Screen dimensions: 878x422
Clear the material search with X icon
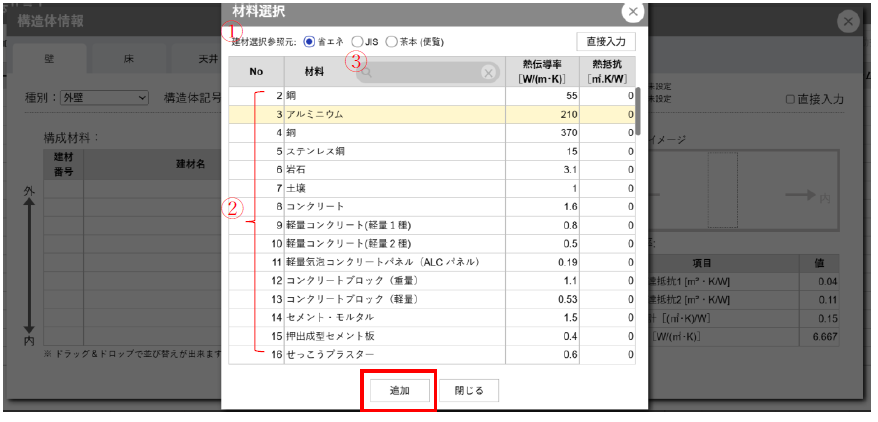[x=488, y=72]
